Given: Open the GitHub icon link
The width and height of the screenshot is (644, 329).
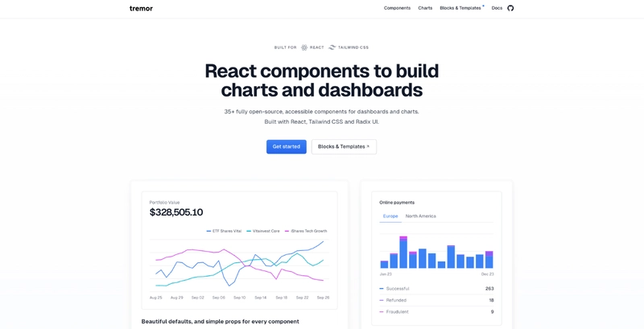Looking at the screenshot, I should pyautogui.click(x=510, y=8).
